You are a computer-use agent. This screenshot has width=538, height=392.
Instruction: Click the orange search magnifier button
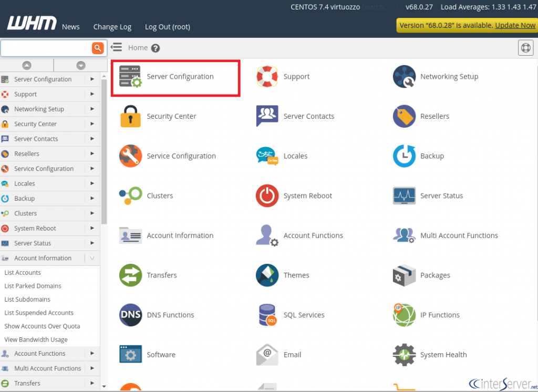click(98, 48)
